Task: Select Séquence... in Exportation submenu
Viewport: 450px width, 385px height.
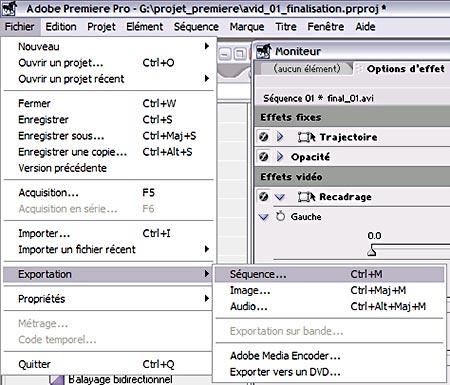Action: [x=329, y=274]
